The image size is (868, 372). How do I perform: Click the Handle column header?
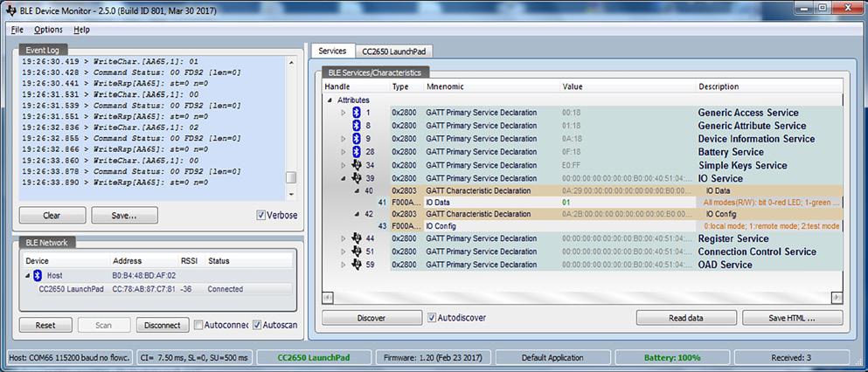pyautogui.click(x=356, y=86)
